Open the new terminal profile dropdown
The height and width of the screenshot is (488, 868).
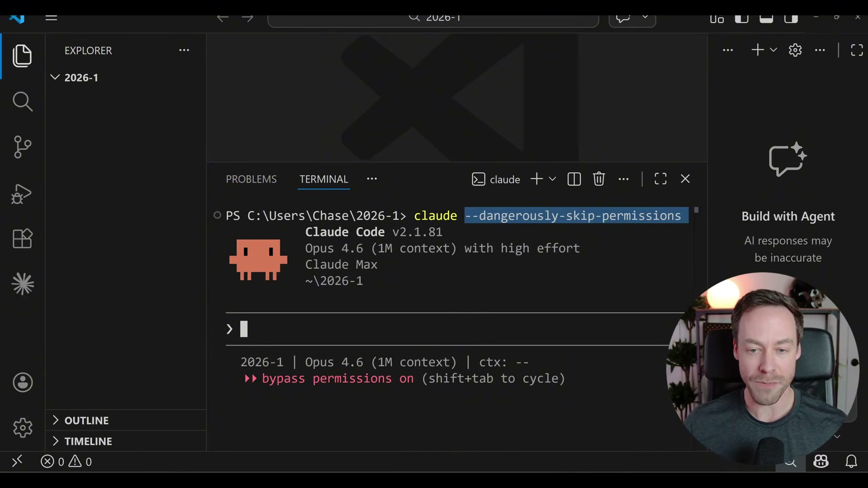pos(552,179)
